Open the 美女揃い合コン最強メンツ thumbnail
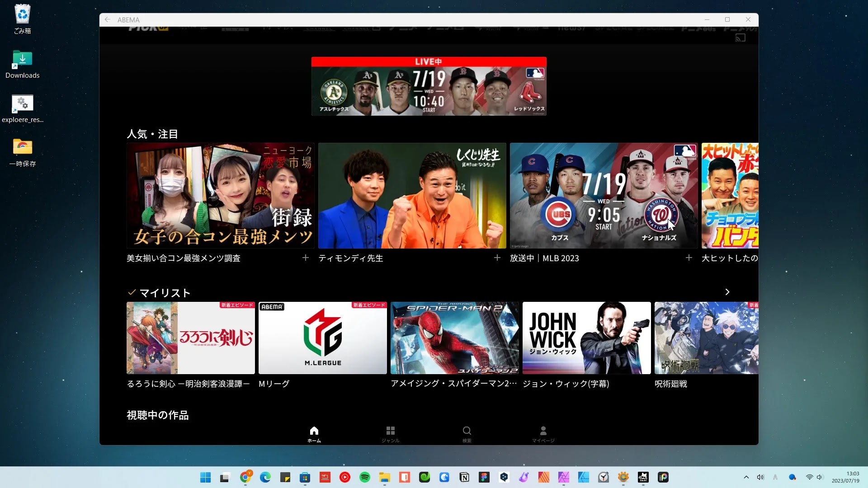868x488 pixels. point(221,196)
